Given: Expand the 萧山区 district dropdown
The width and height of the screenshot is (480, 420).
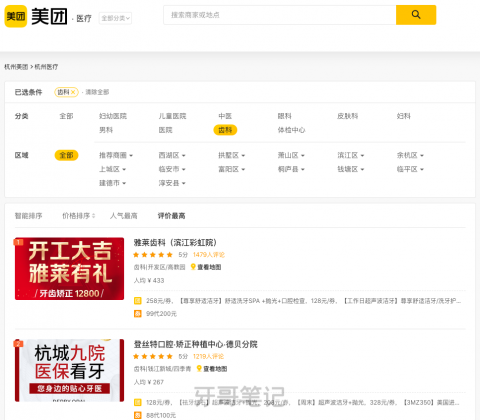Looking at the screenshot, I should point(291,155).
